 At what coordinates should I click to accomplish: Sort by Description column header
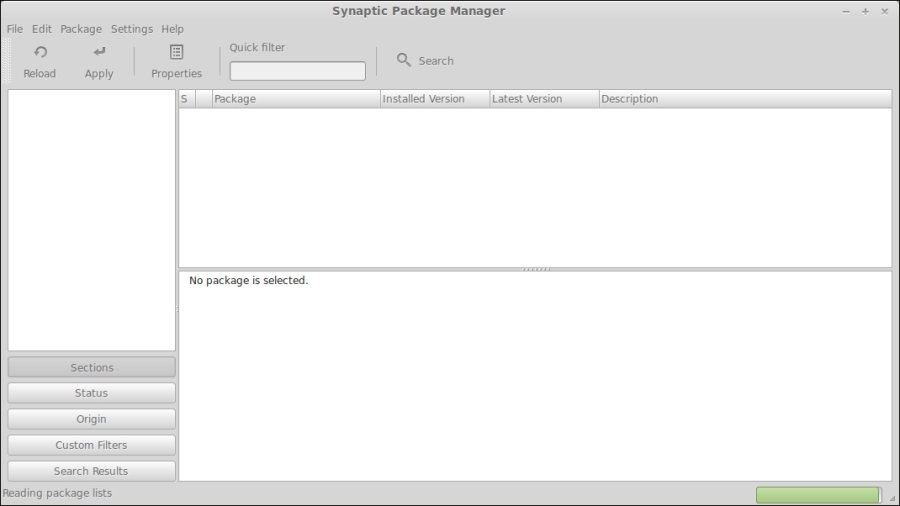[x=745, y=99]
